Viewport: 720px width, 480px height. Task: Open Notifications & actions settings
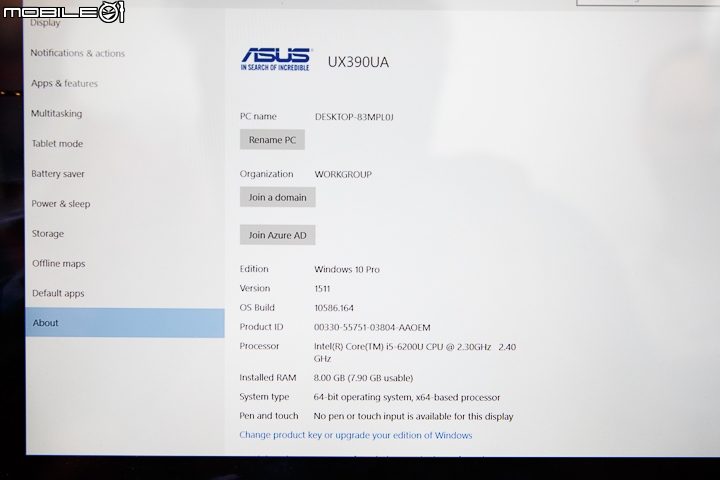78,53
